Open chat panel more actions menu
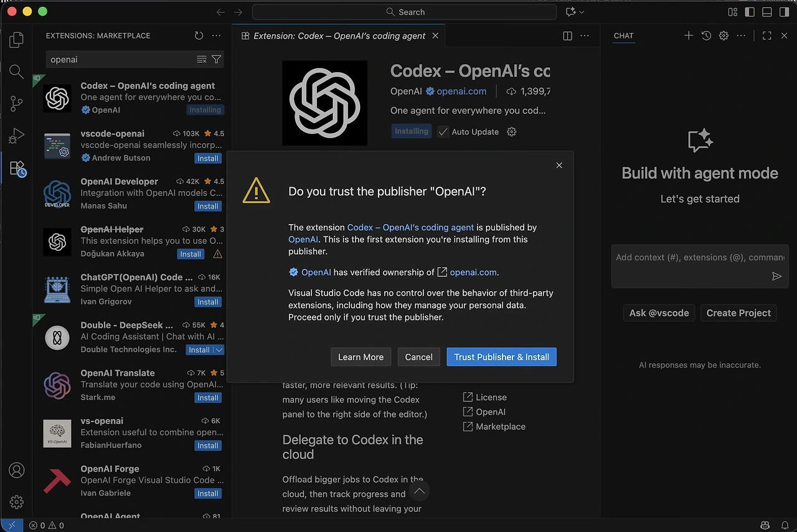This screenshot has height=532, width=797. [x=741, y=36]
